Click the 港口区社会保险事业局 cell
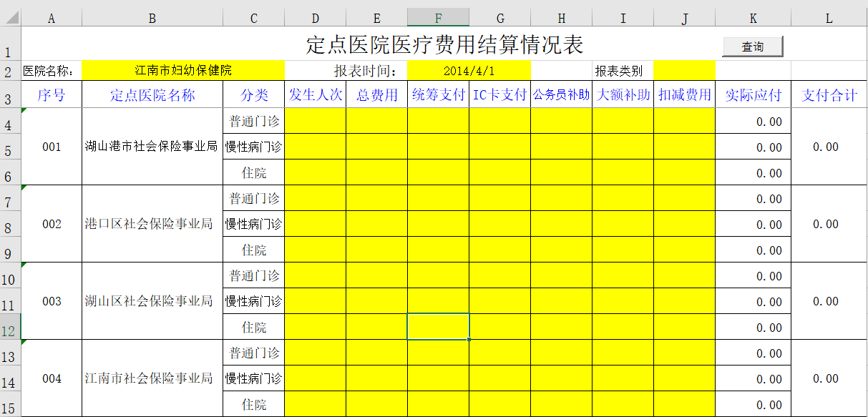This screenshot has width=868, height=417. pos(152,224)
